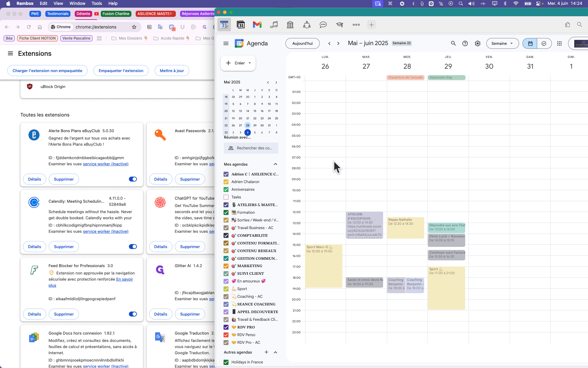This screenshot has width=588, height=368.
Task: Open the chat bubble service icon
Action: (323, 25)
